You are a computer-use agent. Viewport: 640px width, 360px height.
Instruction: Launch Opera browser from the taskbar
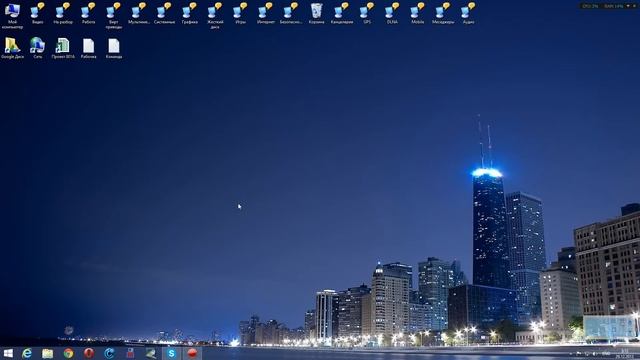[x=89, y=353]
